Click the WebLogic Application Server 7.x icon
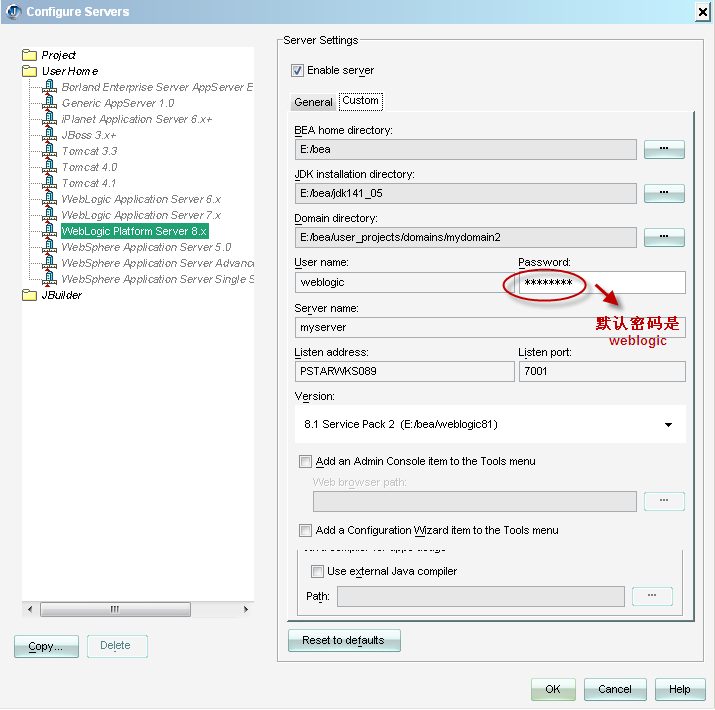Screen dimensions: 715x710 pos(49,214)
